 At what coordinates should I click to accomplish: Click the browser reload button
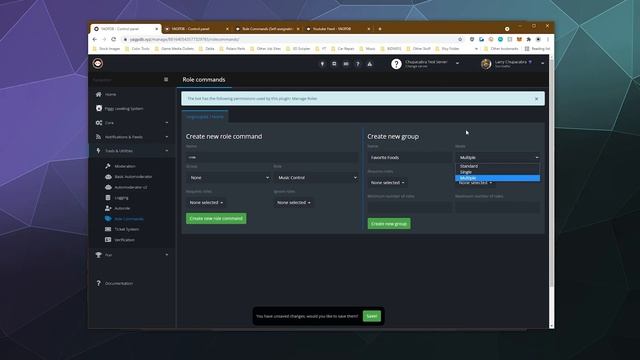tap(113, 39)
